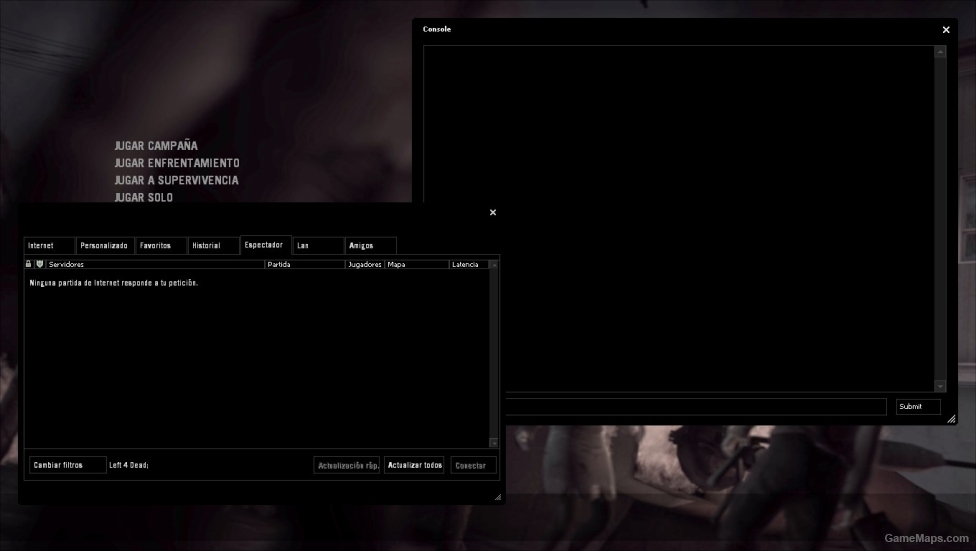Image resolution: width=976 pixels, height=551 pixels.
Task: Click the 'Ninguna partida de Internet' message
Action: [x=114, y=283]
